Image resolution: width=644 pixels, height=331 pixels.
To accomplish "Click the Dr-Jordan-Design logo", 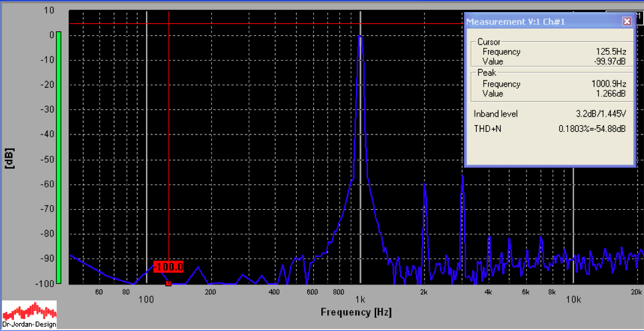I will point(29,314).
